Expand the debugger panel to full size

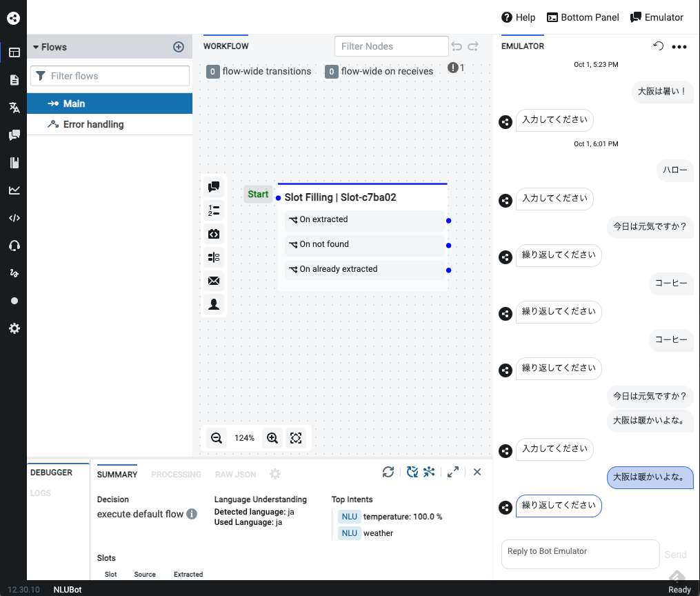tap(453, 472)
